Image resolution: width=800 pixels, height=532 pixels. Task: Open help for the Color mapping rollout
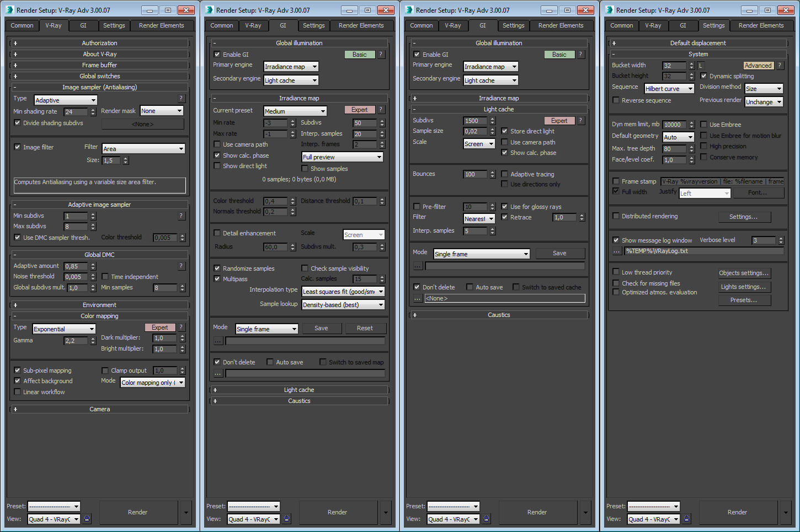click(181, 327)
